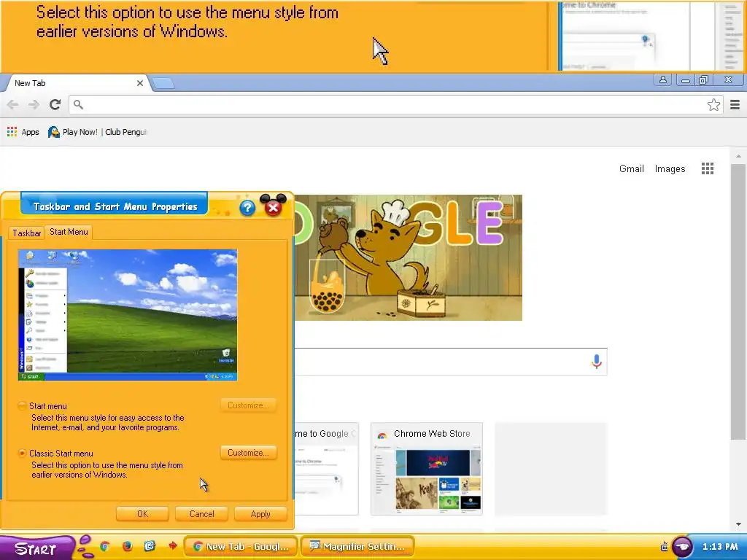Open the Chrome Web Store thumbnail tile
Image resolution: width=747 pixels, height=560 pixels.
pos(427,469)
